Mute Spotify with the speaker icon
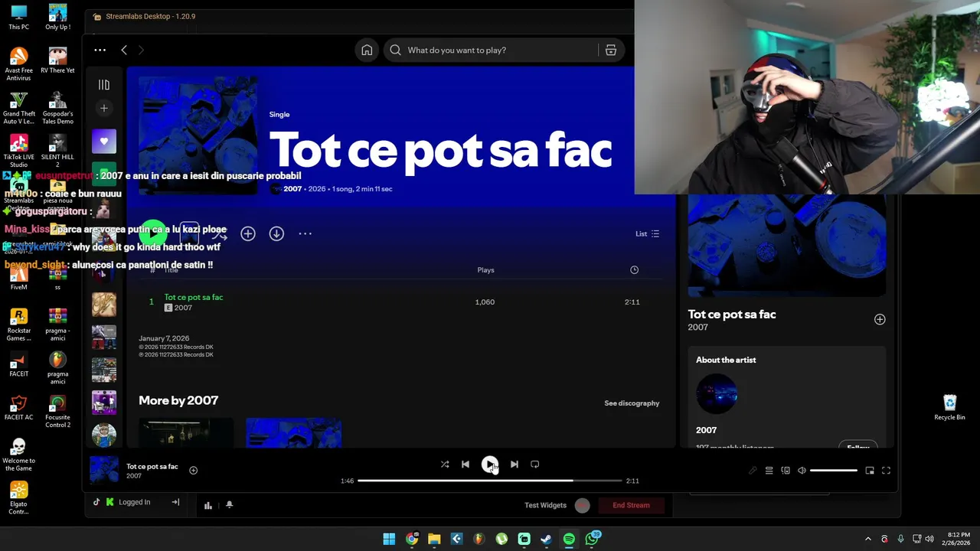The height and width of the screenshot is (551, 980). [802, 471]
